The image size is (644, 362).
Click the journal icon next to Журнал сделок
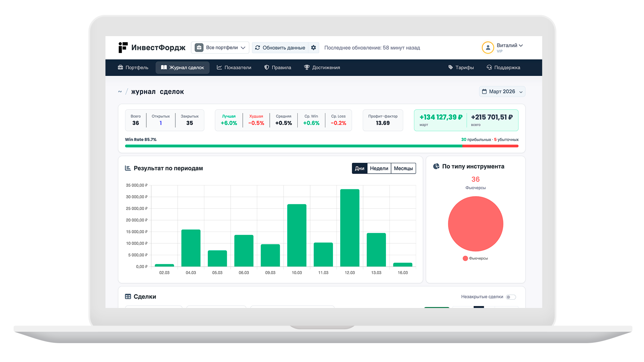tap(164, 67)
